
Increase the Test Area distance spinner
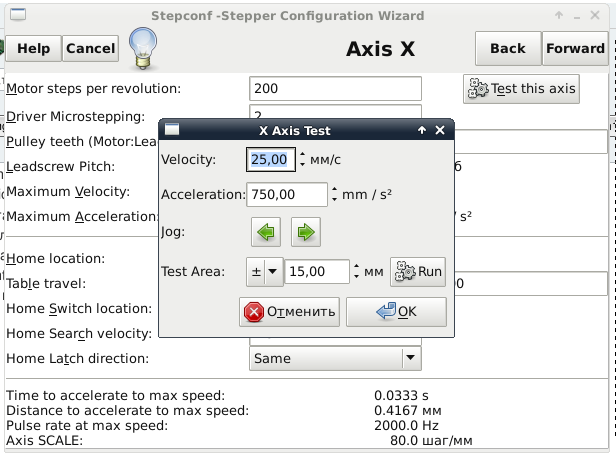(356, 266)
